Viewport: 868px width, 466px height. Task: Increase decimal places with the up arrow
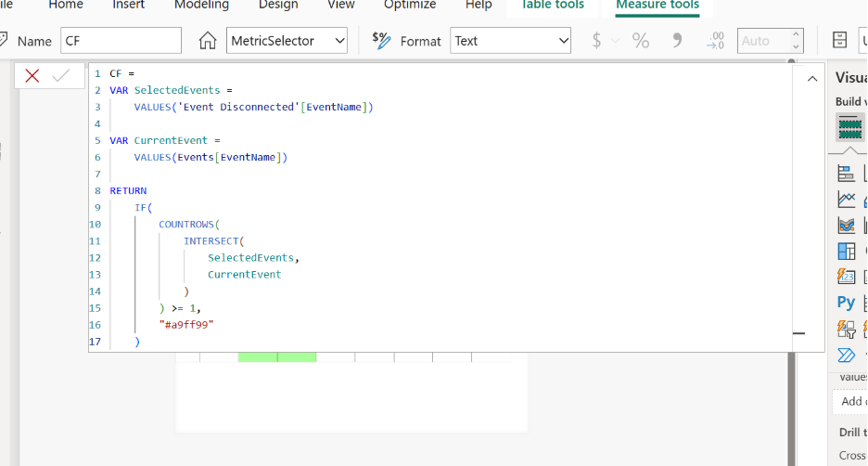pyautogui.click(x=796, y=34)
